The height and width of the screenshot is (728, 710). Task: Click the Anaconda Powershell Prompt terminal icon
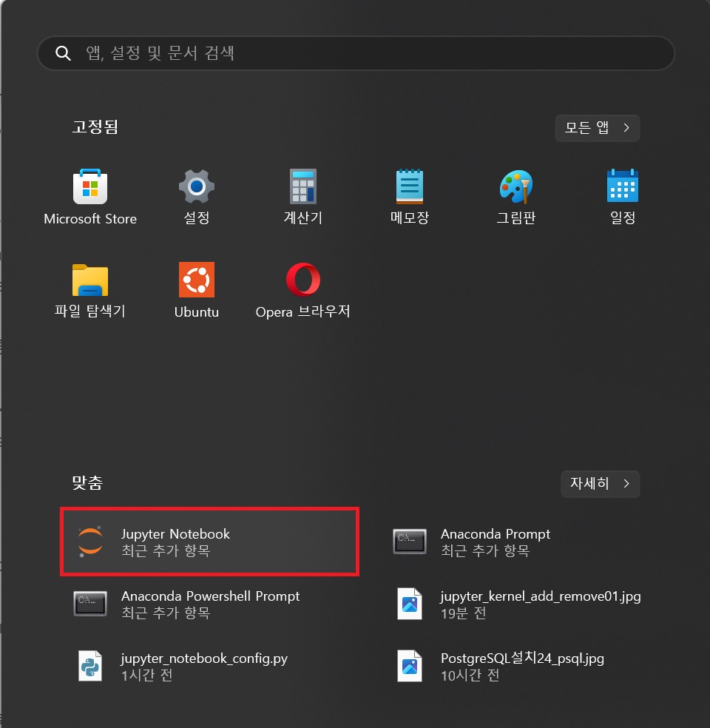coord(90,604)
